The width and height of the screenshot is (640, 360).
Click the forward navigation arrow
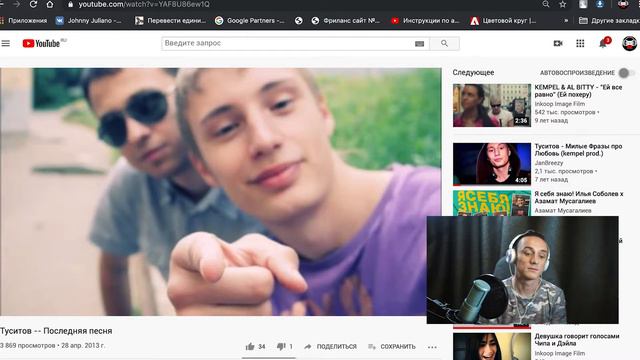[x=17, y=4]
